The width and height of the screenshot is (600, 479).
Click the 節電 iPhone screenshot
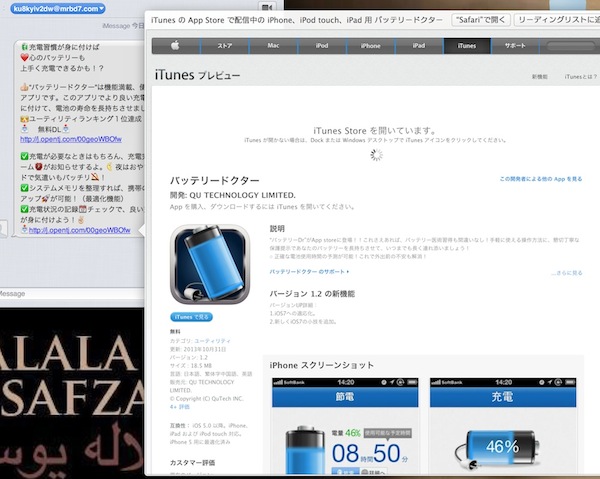[345, 426]
